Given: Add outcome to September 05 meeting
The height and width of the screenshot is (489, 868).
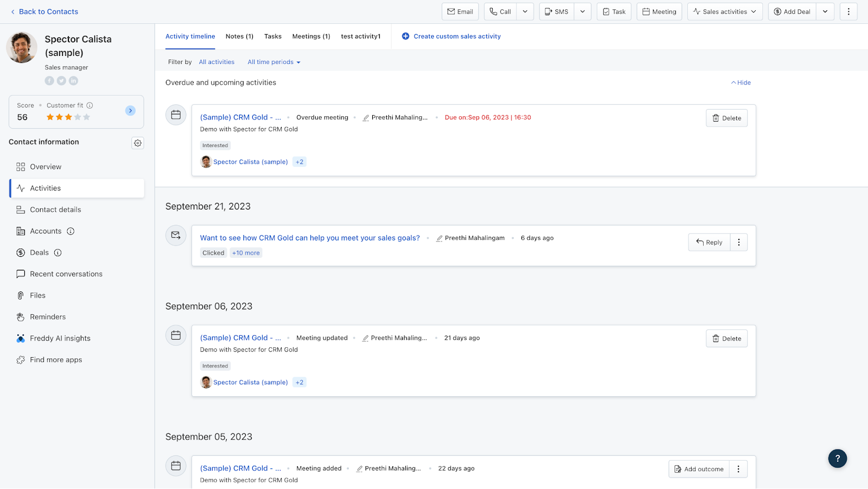Looking at the screenshot, I should 699,469.
